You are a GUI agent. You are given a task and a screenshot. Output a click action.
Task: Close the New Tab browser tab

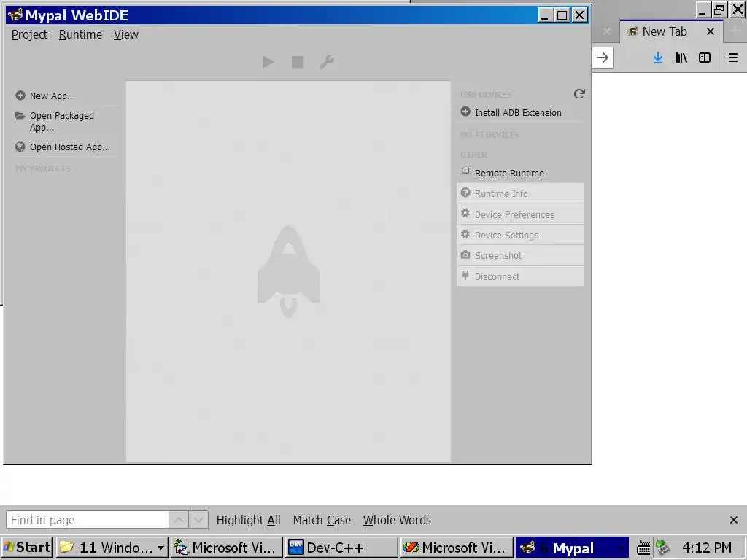(711, 31)
